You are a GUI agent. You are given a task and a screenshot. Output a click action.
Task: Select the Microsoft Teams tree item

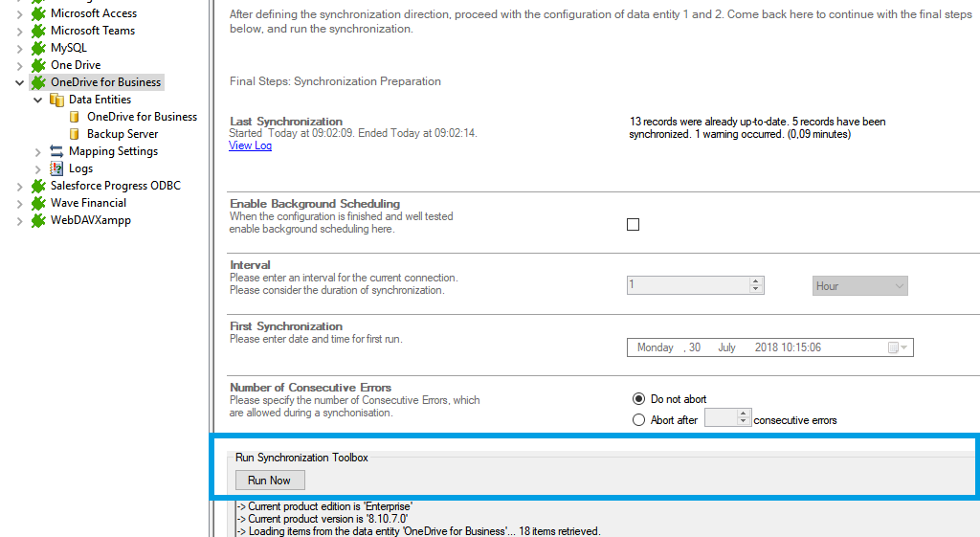point(92,31)
